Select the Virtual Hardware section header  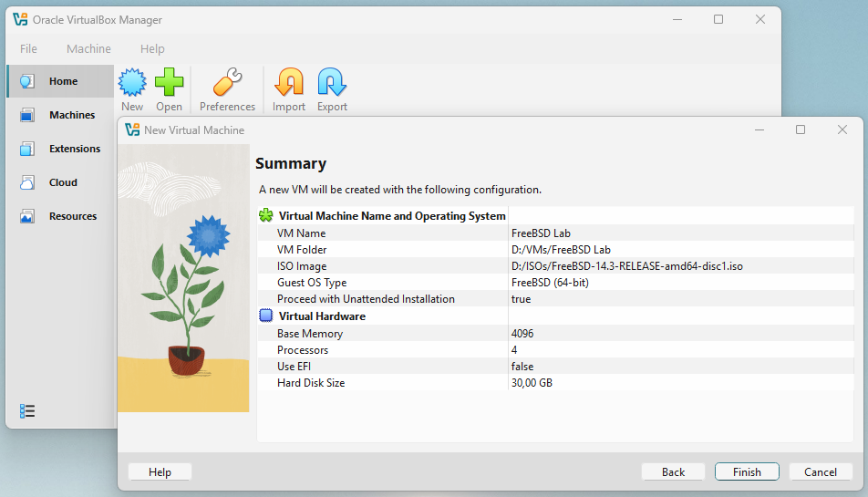tap(322, 316)
